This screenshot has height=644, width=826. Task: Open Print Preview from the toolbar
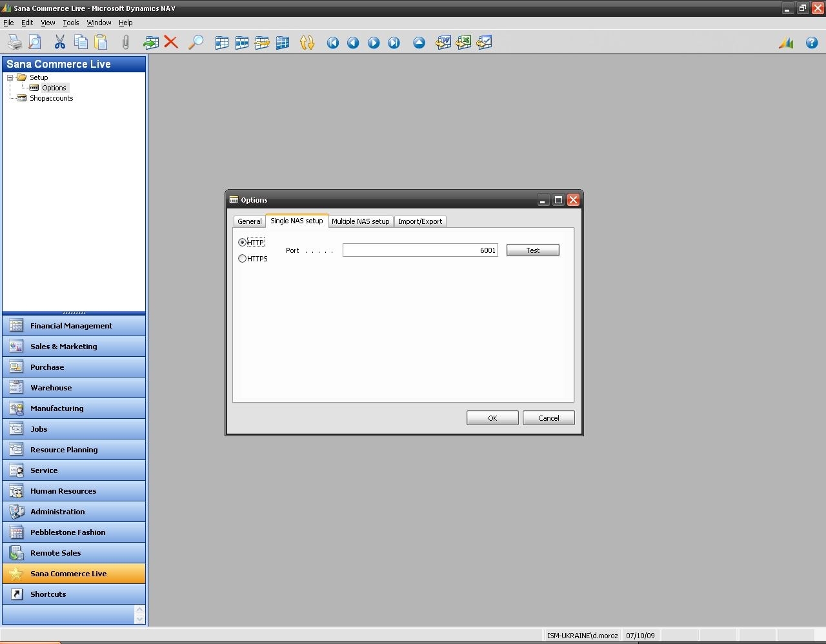click(35, 43)
